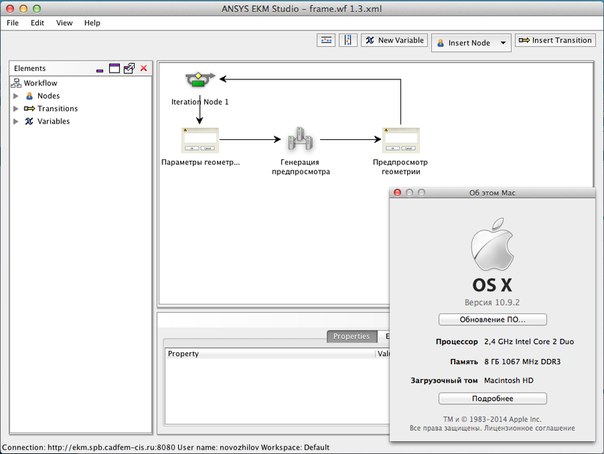The image size is (604, 454).
Task: Click the Insert Transition button
Action: (x=555, y=41)
